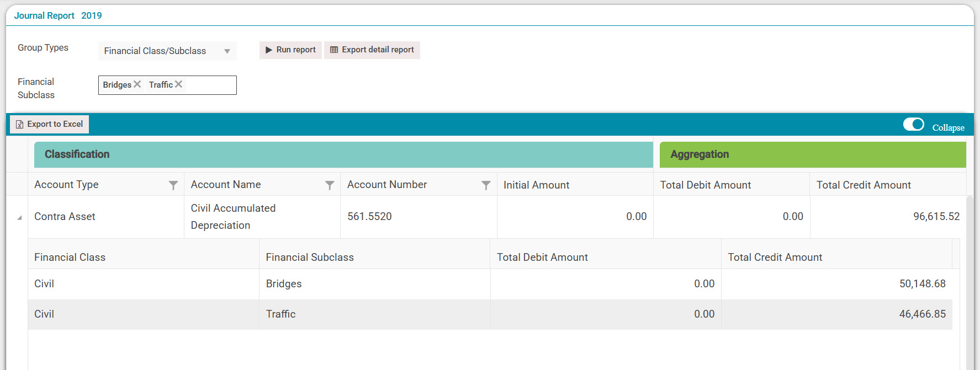Image resolution: width=980 pixels, height=370 pixels.
Task: Export the table to Excel
Action: pyautogui.click(x=50, y=124)
